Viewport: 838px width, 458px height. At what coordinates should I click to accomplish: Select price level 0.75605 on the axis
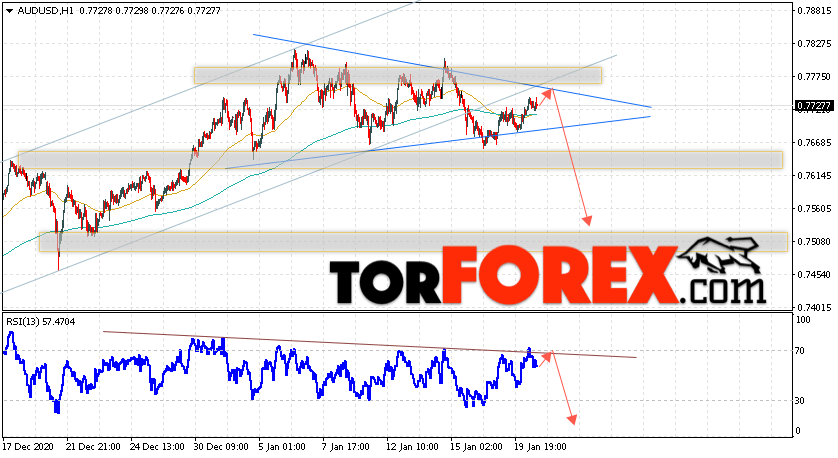click(814, 209)
